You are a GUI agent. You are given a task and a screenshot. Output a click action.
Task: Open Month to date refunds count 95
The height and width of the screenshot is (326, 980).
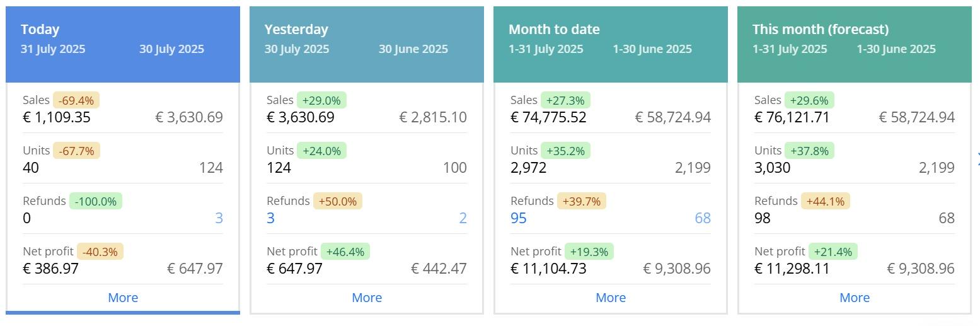point(518,218)
